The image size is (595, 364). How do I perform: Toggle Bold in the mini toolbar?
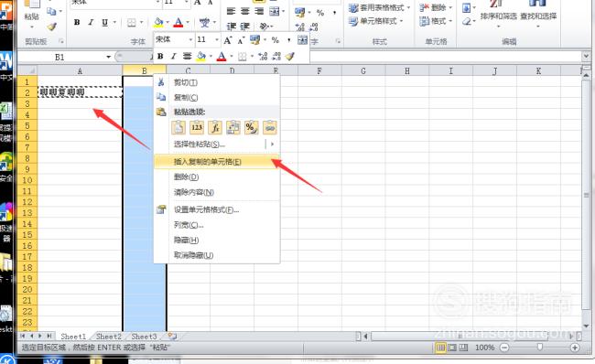click(160, 57)
